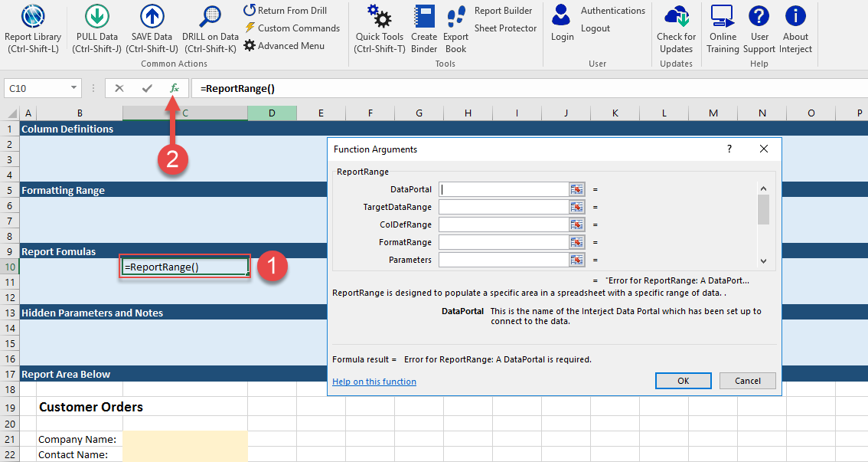The width and height of the screenshot is (868, 462).
Task: Click the PULL Data icon
Action: tap(97, 17)
